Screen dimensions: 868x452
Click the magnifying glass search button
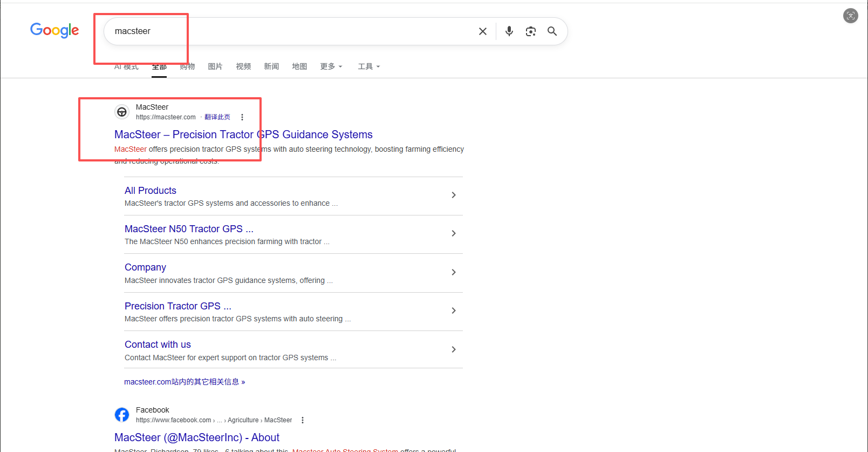pos(552,31)
